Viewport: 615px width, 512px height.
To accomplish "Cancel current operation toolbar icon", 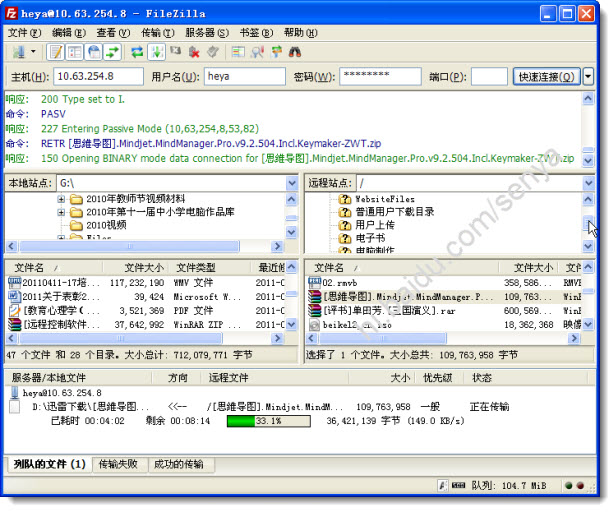I will [175, 52].
